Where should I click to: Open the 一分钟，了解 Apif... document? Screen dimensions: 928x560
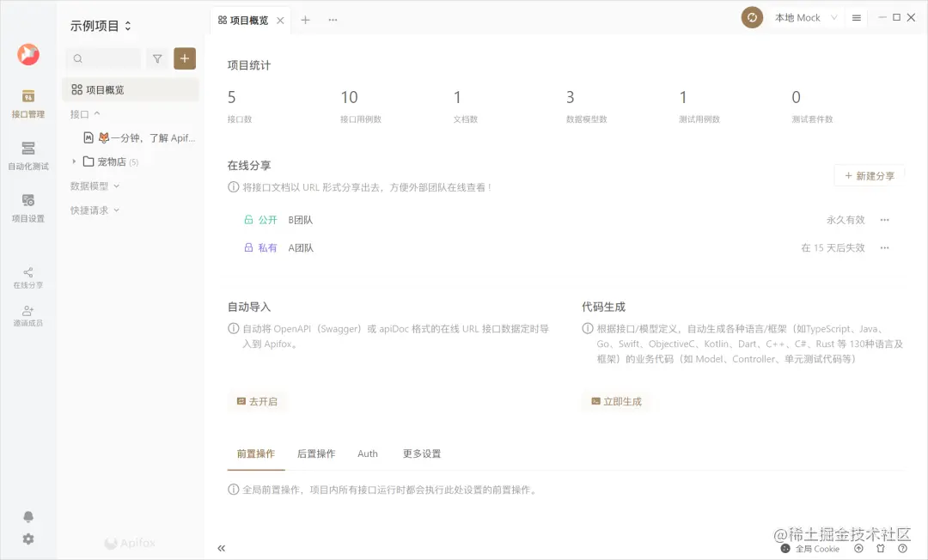[x=139, y=137]
